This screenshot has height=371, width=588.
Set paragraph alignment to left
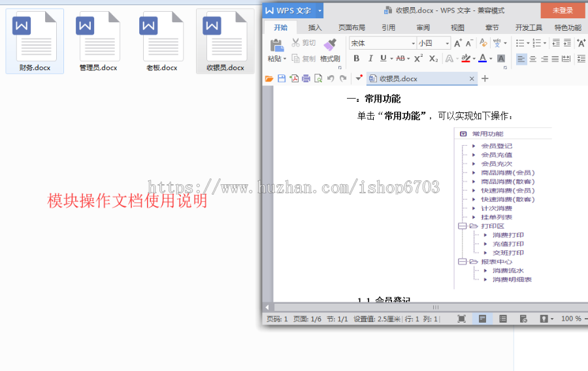tap(521, 59)
